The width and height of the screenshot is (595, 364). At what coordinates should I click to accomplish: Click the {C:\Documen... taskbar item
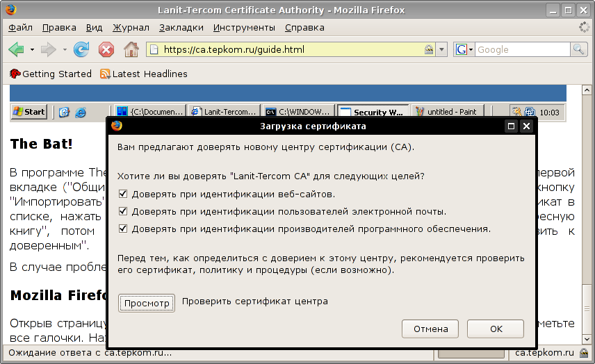[x=150, y=112]
